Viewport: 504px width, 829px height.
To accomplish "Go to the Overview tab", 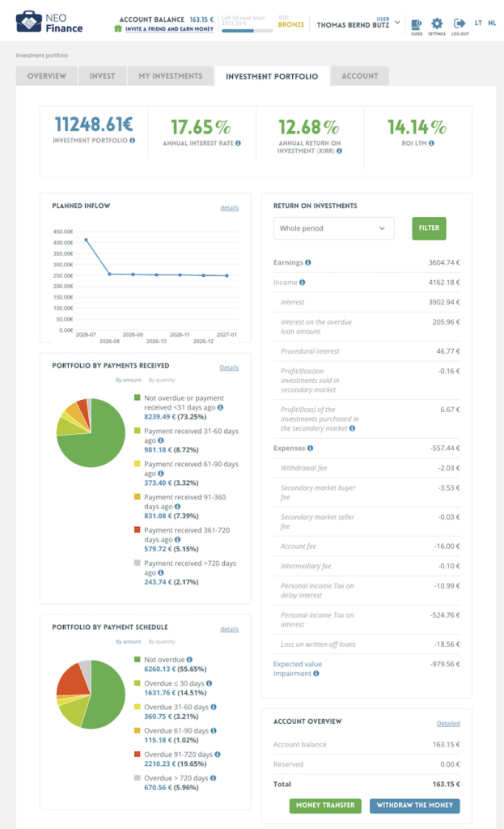I will coord(46,76).
